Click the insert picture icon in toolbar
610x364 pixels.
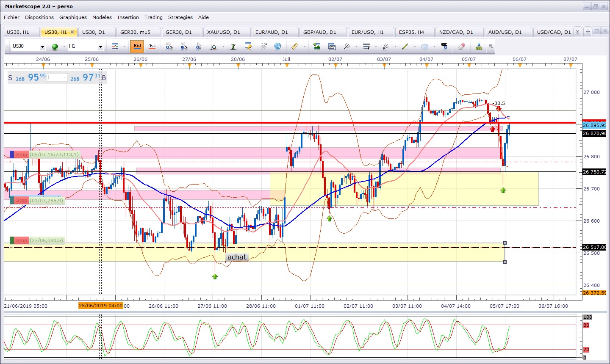pos(317,46)
